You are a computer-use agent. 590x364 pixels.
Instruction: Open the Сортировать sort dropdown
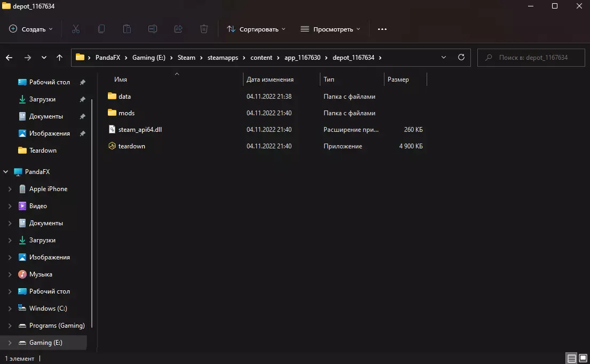point(256,29)
